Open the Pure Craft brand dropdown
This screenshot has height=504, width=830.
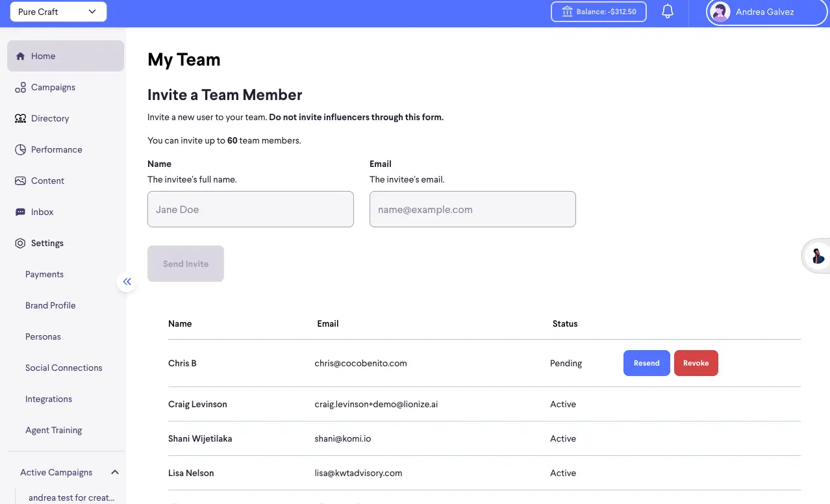point(58,12)
